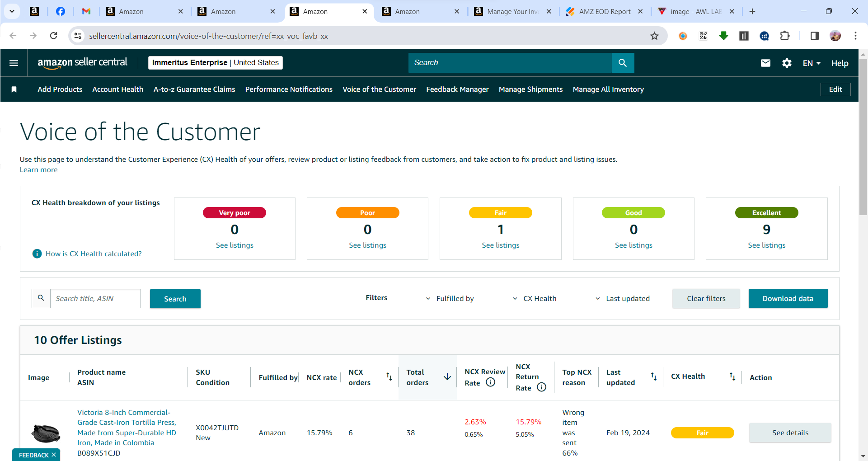Expand the Last updated filter
This screenshot has height=461, width=868.
623,298
